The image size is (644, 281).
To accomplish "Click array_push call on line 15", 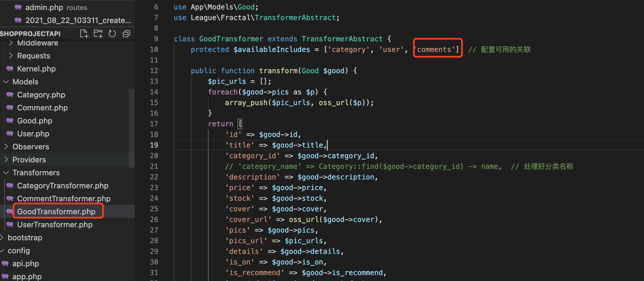I will [246, 102].
